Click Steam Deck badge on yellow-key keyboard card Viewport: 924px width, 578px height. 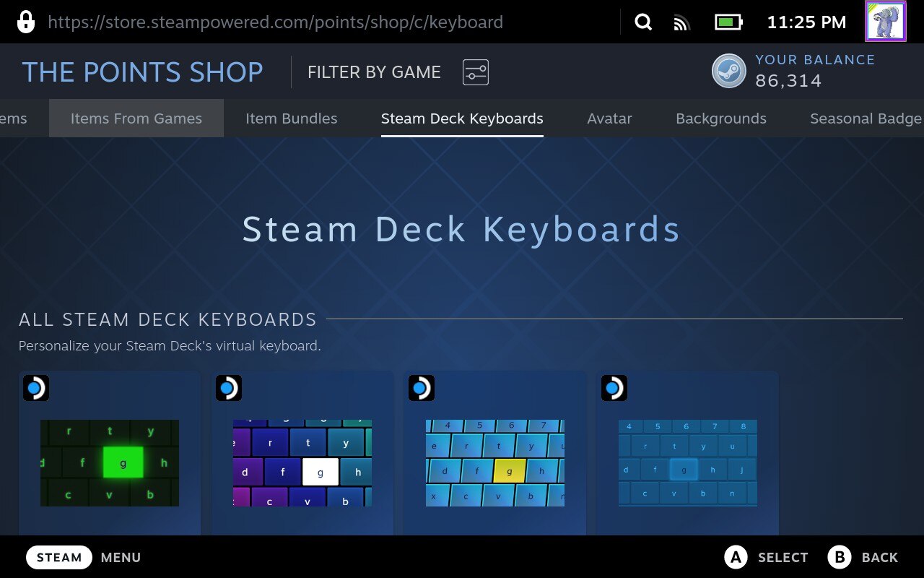(421, 388)
